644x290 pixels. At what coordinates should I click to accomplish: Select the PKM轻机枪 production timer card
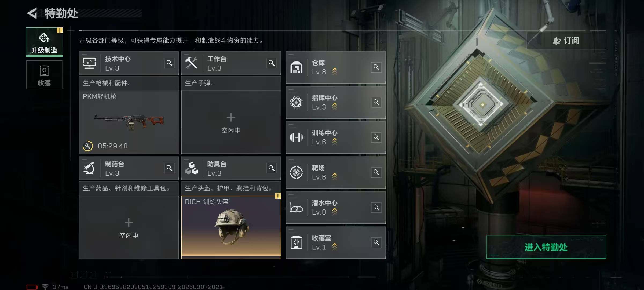coord(129,122)
